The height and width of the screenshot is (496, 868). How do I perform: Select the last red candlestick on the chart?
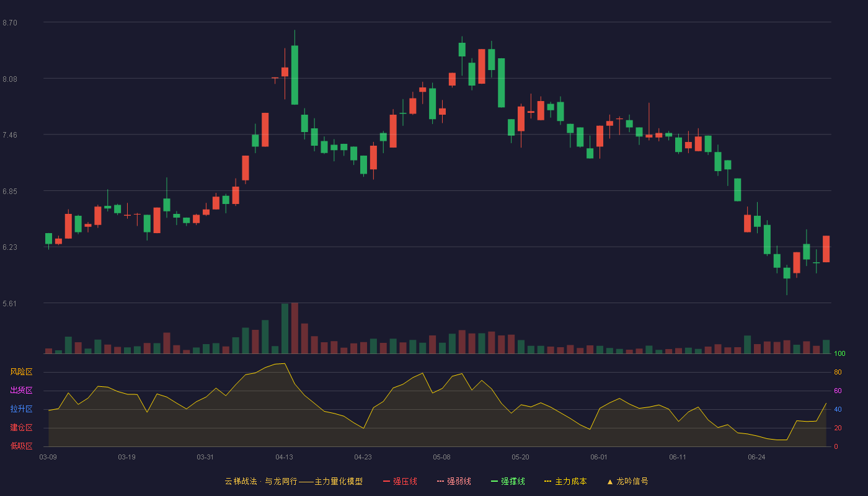click(826, 249)
